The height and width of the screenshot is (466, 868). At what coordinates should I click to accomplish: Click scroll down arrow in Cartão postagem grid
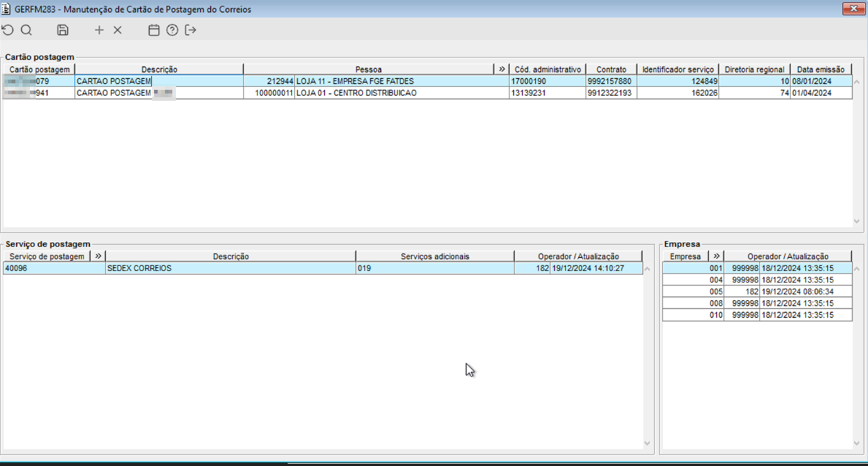coord(857,221)
